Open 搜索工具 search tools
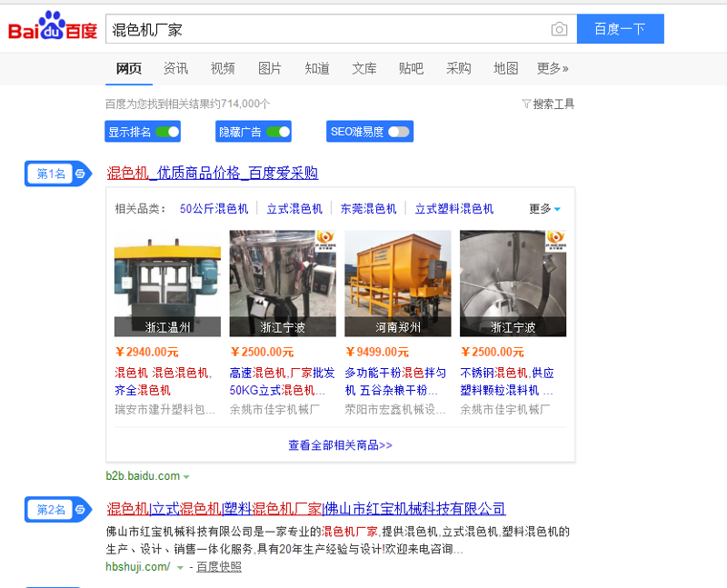Image resolution: width=727 pixels, height=588 pixels. pyautogui.click(x=553, y=104)
